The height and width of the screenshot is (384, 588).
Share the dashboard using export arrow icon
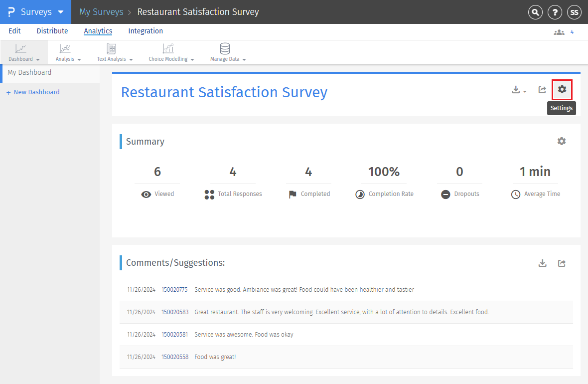(542, 90)
